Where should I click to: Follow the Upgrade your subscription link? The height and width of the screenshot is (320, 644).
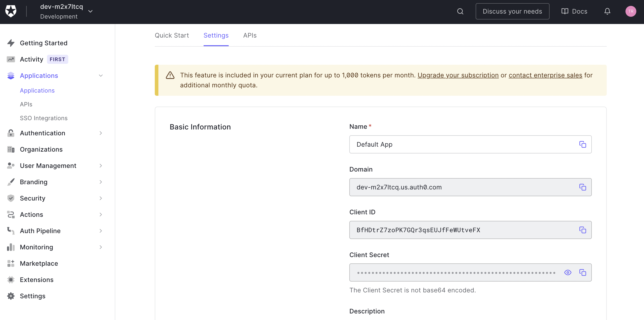pos(458,75)
